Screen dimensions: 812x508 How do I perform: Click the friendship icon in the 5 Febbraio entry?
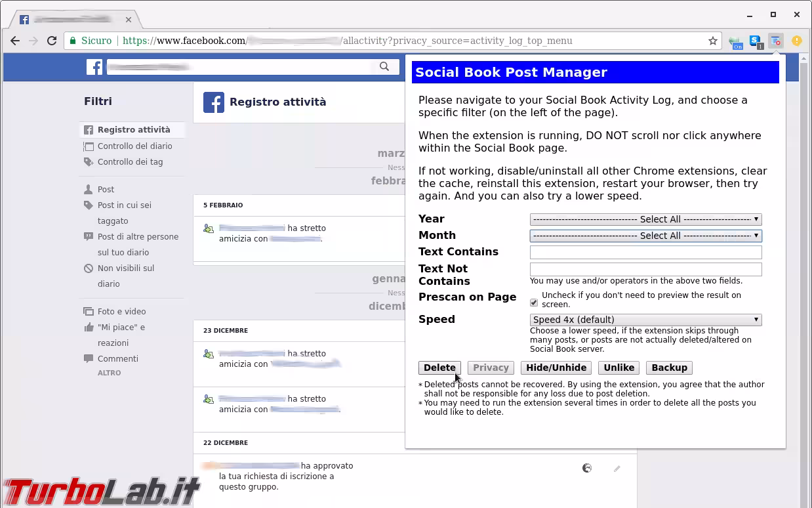[209, 228]
